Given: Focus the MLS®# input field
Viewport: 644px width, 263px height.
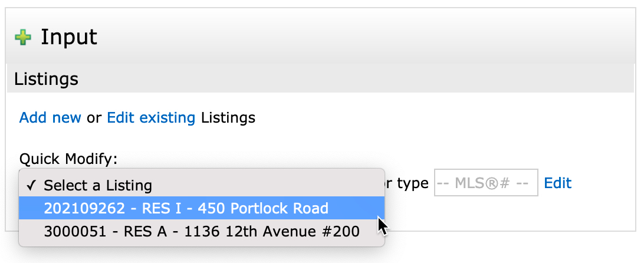Looking at the screenshot, I should pyautogui.click(x=486, y=183).
